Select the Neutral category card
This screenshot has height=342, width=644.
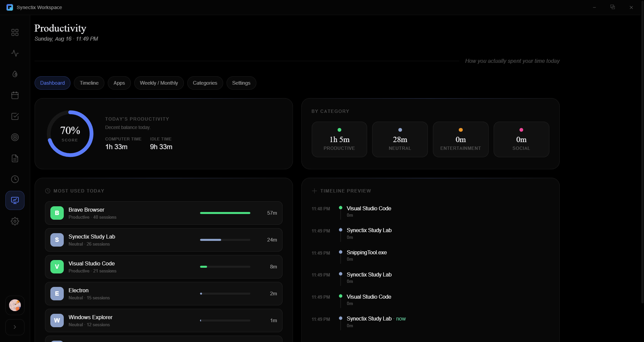click(400, 139)
